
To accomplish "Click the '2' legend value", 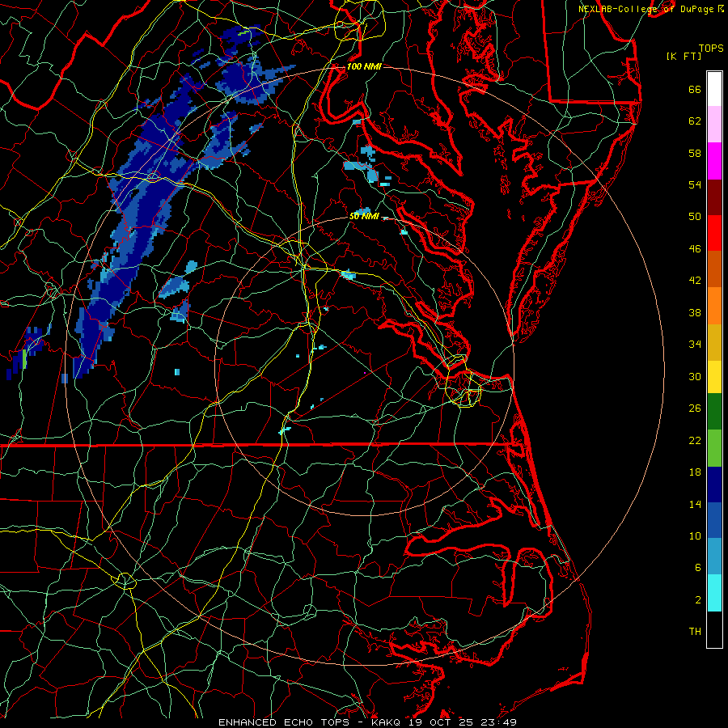I will (698, 600).
